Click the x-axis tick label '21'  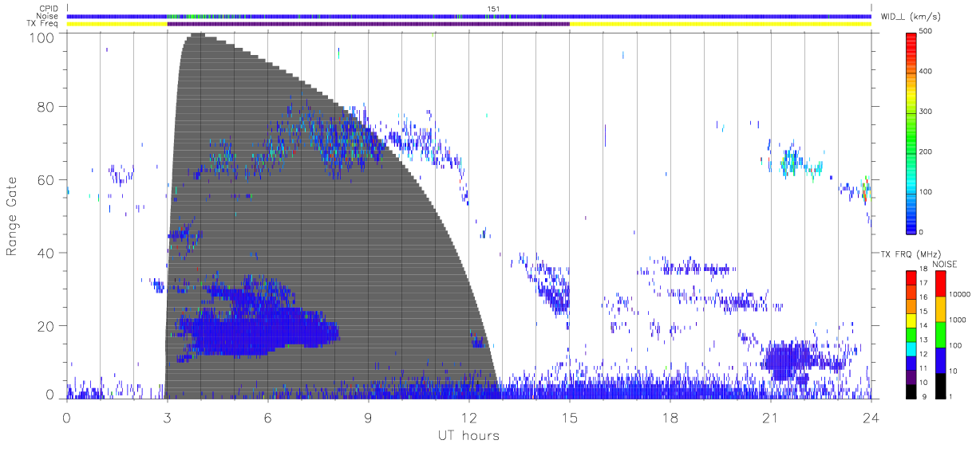770,416
